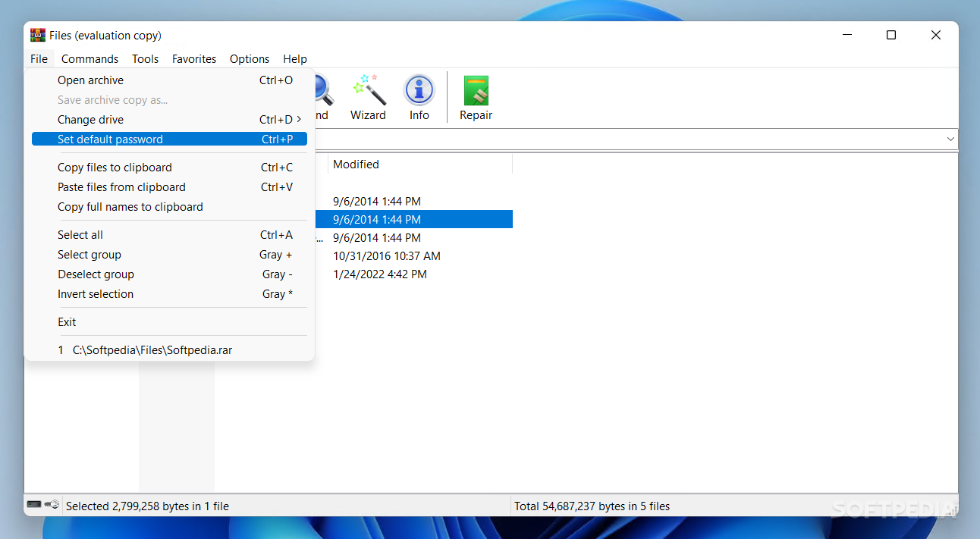This screenshot has width=980, height=539.
Task: Select the highlighted row dated 9/6/2014 1:44 PM
Action: click(414, 220)
